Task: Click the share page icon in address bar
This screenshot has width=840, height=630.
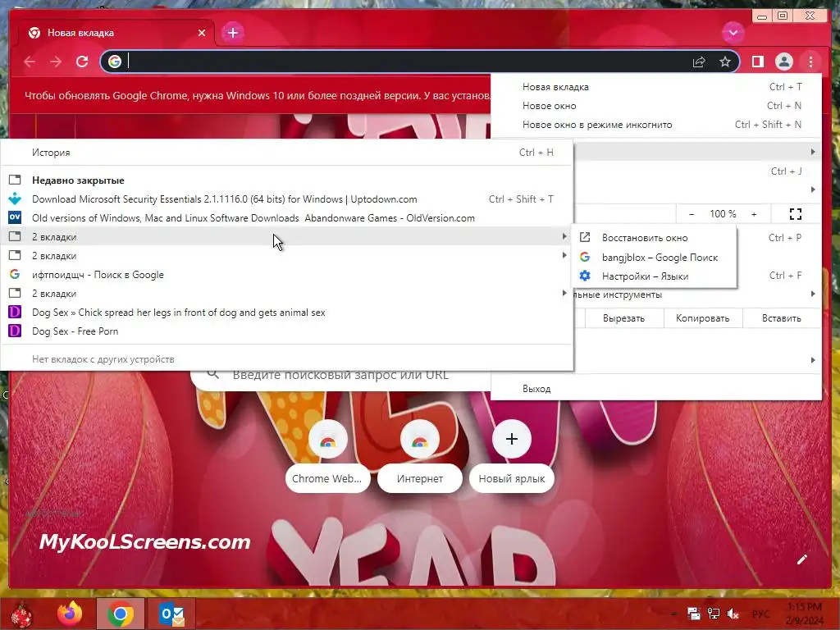Action: coord(699,62)
